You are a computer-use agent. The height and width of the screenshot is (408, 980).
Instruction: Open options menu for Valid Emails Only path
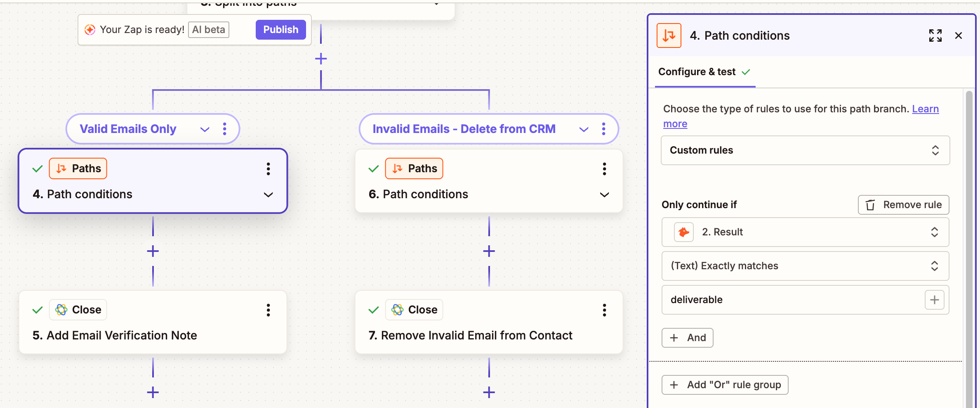pyautogui.click(x=224, y=129)
